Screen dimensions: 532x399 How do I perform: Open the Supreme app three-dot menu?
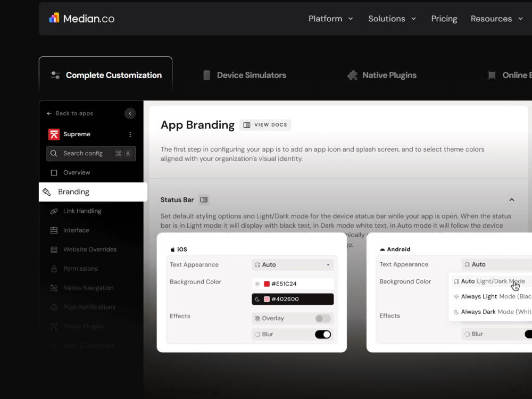tap(130, 135)
